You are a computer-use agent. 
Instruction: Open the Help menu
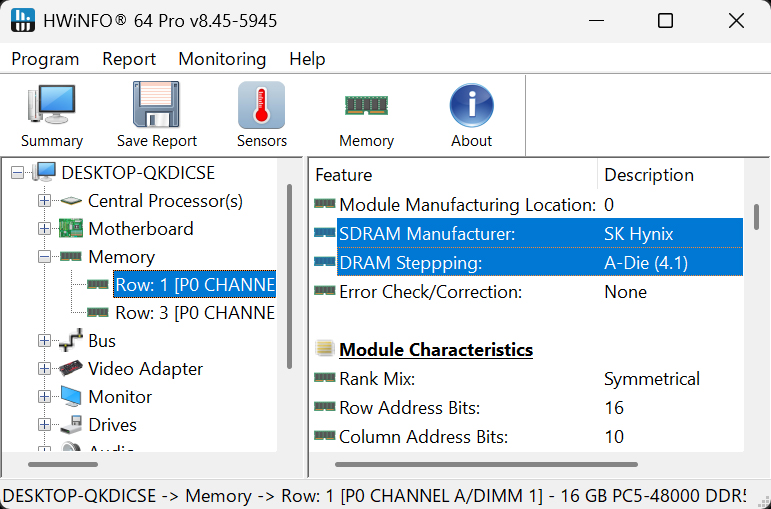pyautogui.click(x=307, y=59)
